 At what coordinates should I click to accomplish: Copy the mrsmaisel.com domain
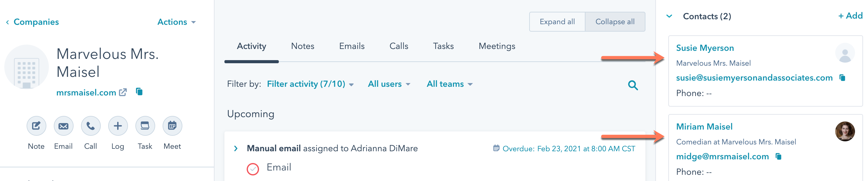pos(139,91)
